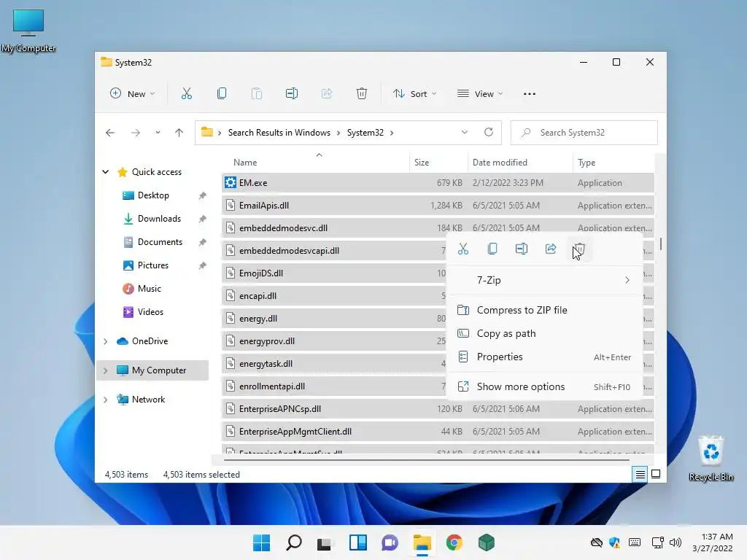Screen dimensions: 747x560
Task: Click Copy icon in the context menu
Action: (x=492, y=249)
